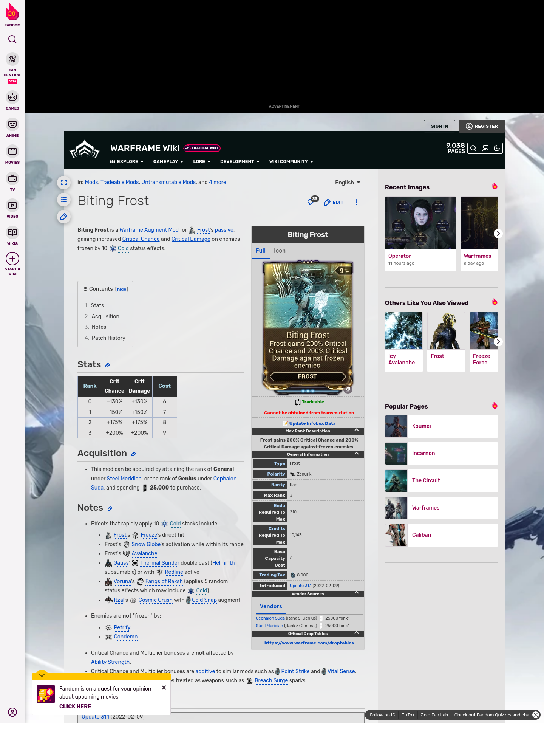Show next Recent Images carousel arrow
Viewport: 544px width, 756px height.
click(498, 234)
